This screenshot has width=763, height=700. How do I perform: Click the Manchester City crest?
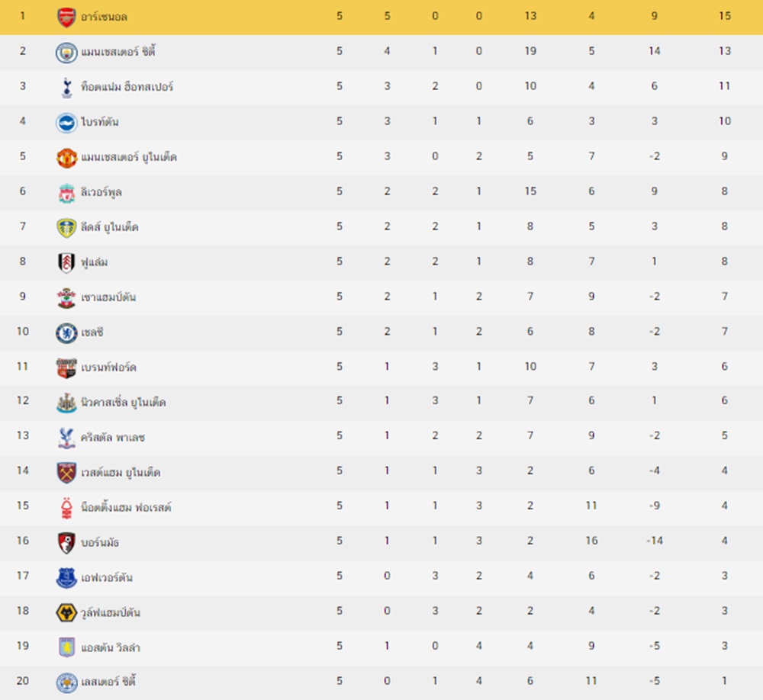click(x=66, y=52)
